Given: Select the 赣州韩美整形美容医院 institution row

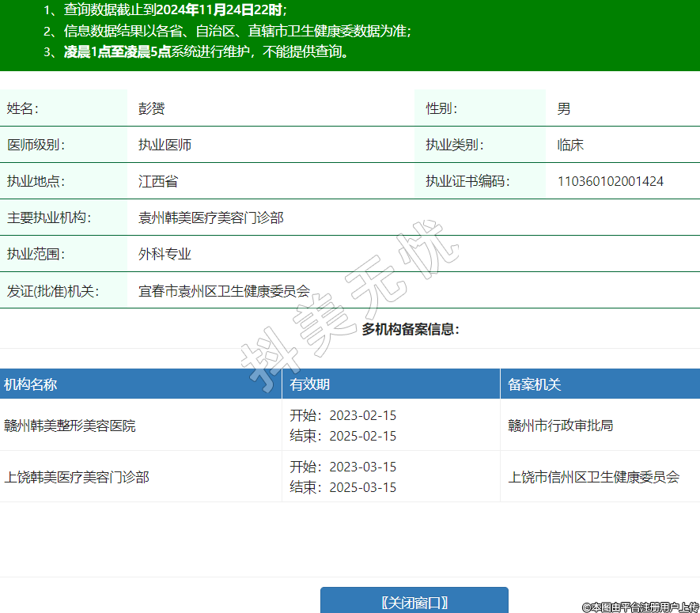Looking at the screenshot, I should (x=70, y=426).
